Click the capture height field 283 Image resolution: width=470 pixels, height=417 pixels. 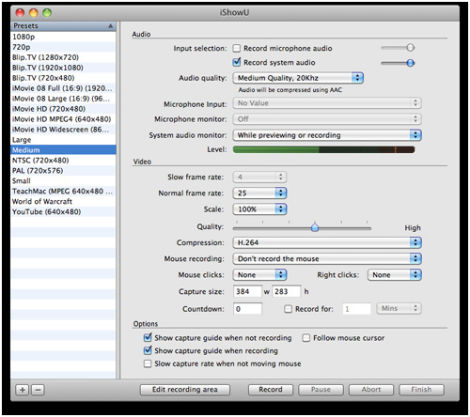click(x=286, y=292)
